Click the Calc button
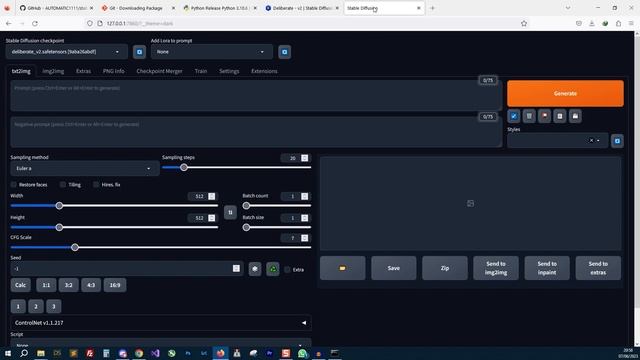The height and width of the screenshot is (360, 640). pos(20,285)
